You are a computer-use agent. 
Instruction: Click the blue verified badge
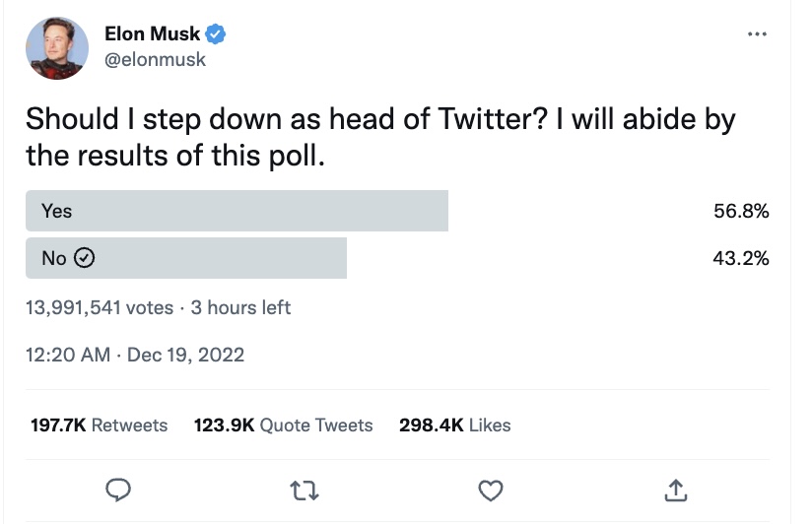click(x=216, y=34)
